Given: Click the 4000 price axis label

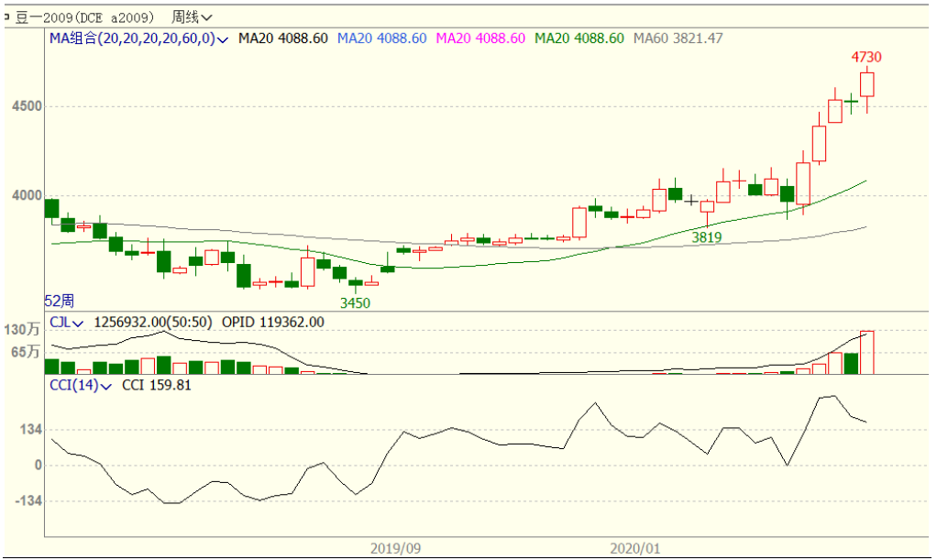Looking at the screenshot, I should (27, 195).
